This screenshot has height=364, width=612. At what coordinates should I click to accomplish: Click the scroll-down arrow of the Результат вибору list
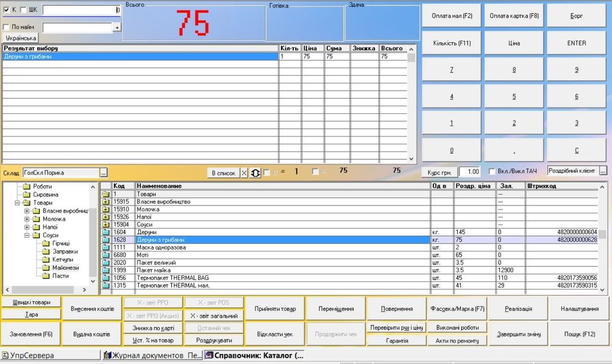coord(411,159)
